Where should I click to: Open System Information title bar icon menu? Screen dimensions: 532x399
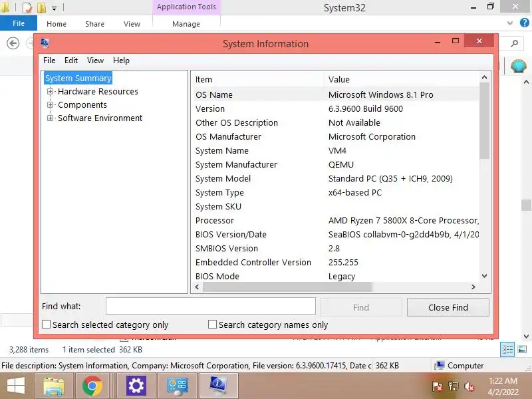(45, 43)
